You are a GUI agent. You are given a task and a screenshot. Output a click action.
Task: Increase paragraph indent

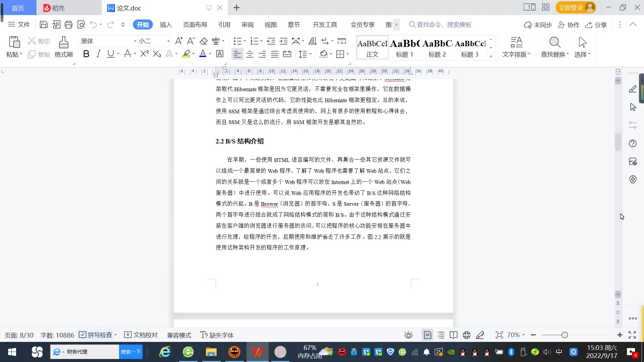[x=283, y=41]
